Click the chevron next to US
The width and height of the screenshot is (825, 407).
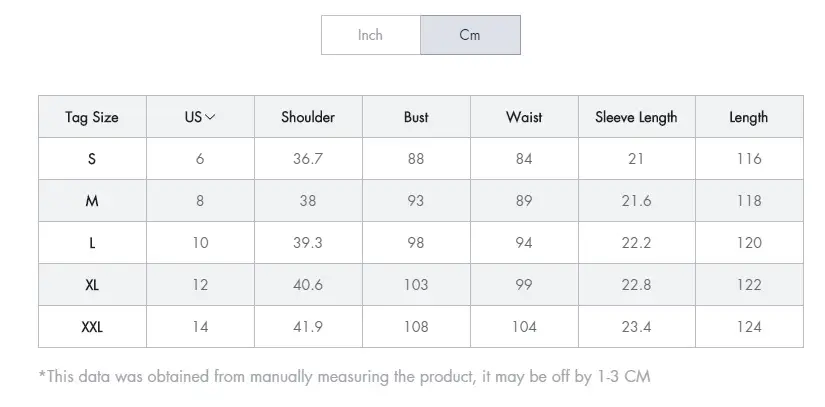(x=210, y=117)
